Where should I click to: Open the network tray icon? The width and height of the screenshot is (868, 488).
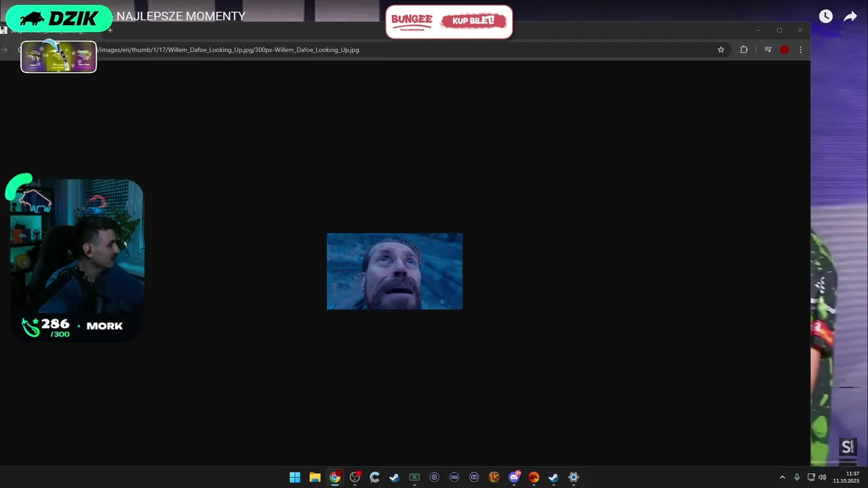pyautogui.click(x=811, y=477)
